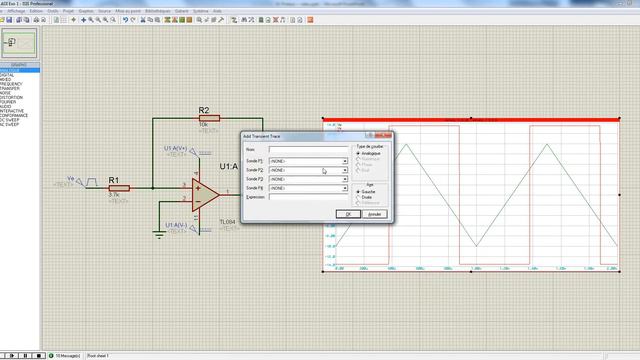Click the Annuler button
The width and height of the screenshot is (640, 360).
point(375,214)
